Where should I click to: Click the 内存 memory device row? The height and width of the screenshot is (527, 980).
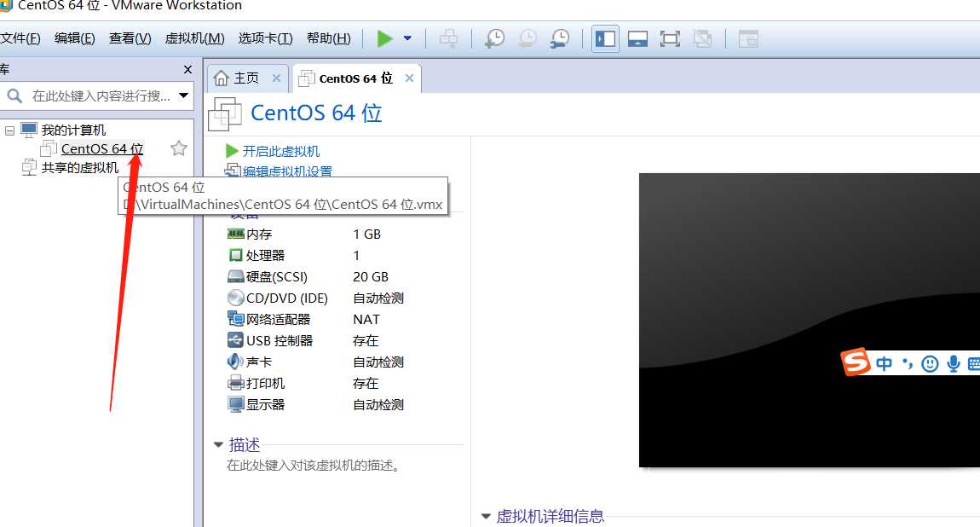click(315, 235)
